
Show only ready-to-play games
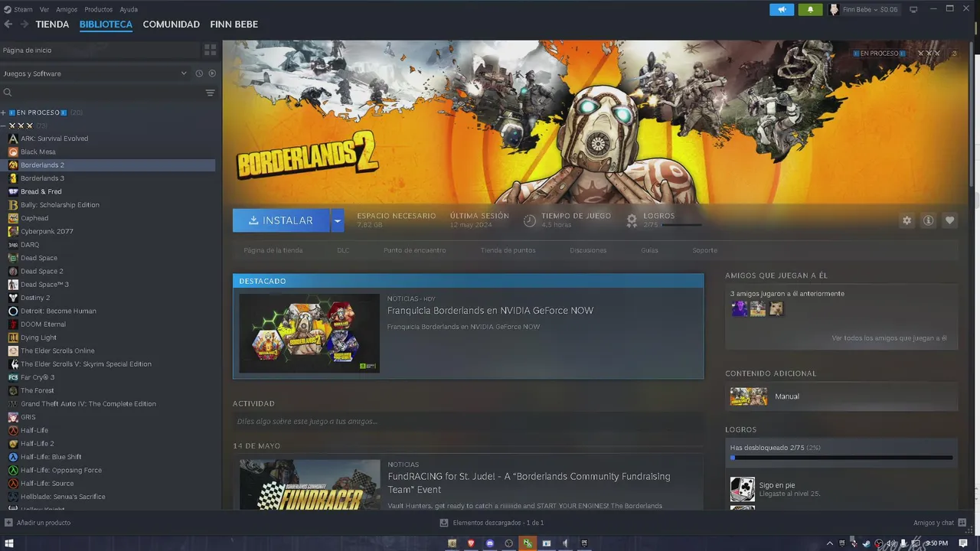coord(212,73)
